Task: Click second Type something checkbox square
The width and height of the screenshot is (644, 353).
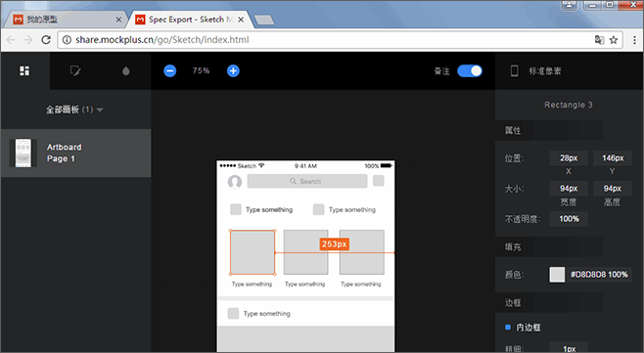Action: pos(319,209)
